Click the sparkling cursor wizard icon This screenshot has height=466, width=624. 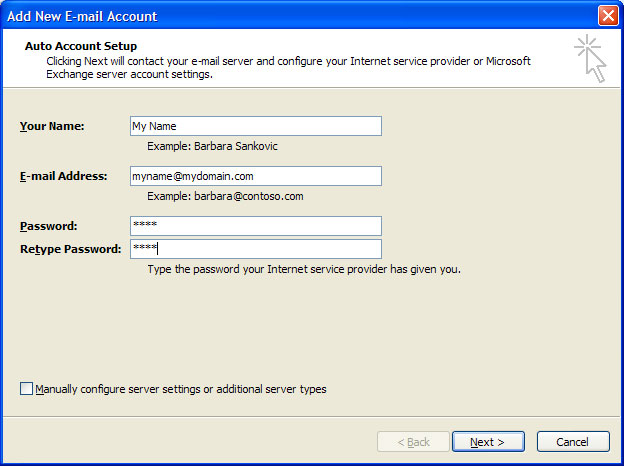pyautogui.click(x=591, y=58)
